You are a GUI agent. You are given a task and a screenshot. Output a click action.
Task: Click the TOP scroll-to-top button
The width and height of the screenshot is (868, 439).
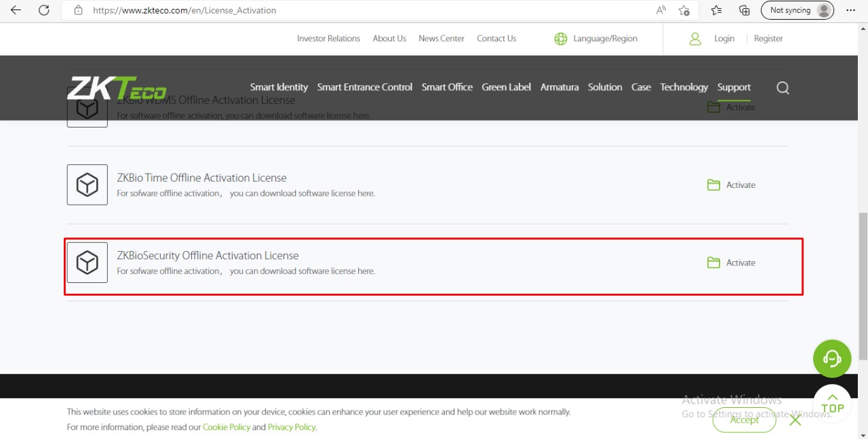pos(832,403)
